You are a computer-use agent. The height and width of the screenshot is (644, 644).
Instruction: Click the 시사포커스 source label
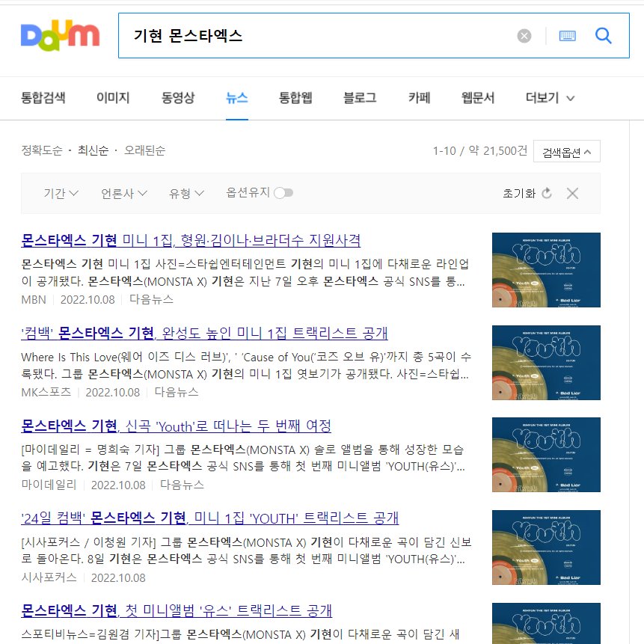coord(49,578)
